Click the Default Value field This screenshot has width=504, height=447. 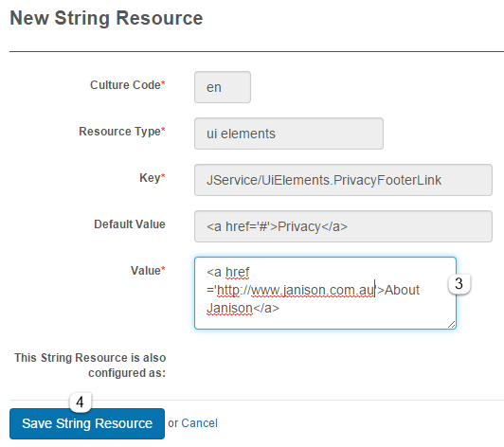[343, 226]
